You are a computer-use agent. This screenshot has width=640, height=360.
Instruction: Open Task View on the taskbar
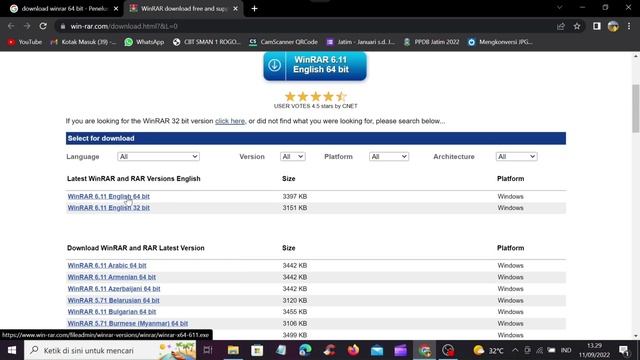208,350
